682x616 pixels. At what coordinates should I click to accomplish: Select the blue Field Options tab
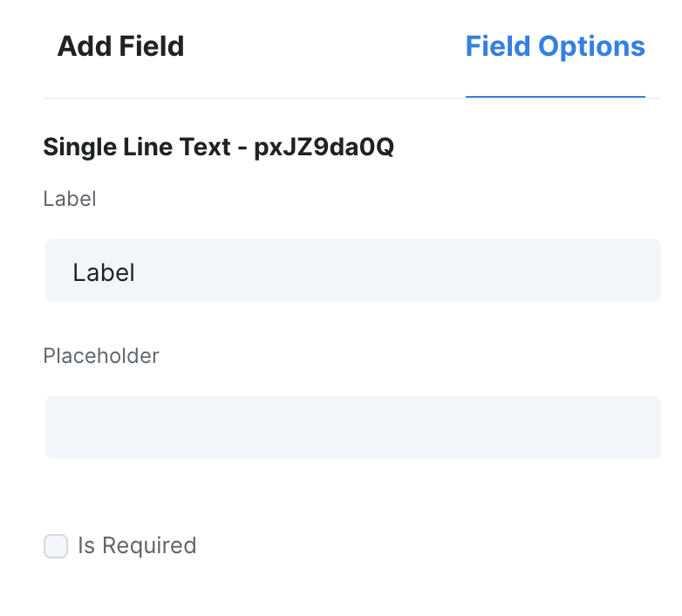point(555,46)
